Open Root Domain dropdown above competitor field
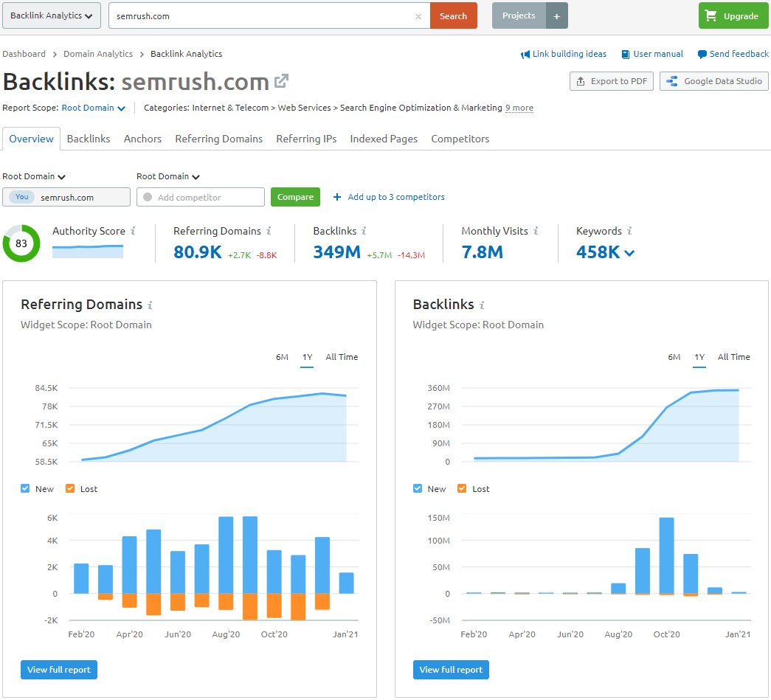 click(168, 176)
